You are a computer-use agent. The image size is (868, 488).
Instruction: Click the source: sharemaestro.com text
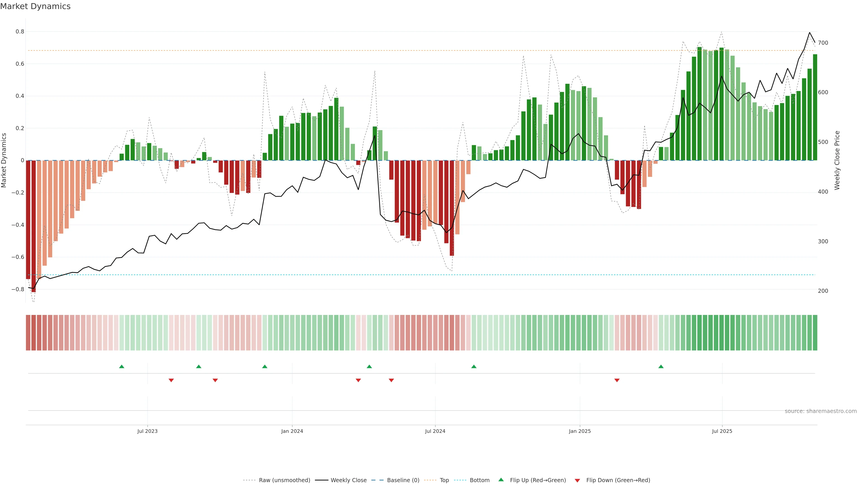pos(821,411)
